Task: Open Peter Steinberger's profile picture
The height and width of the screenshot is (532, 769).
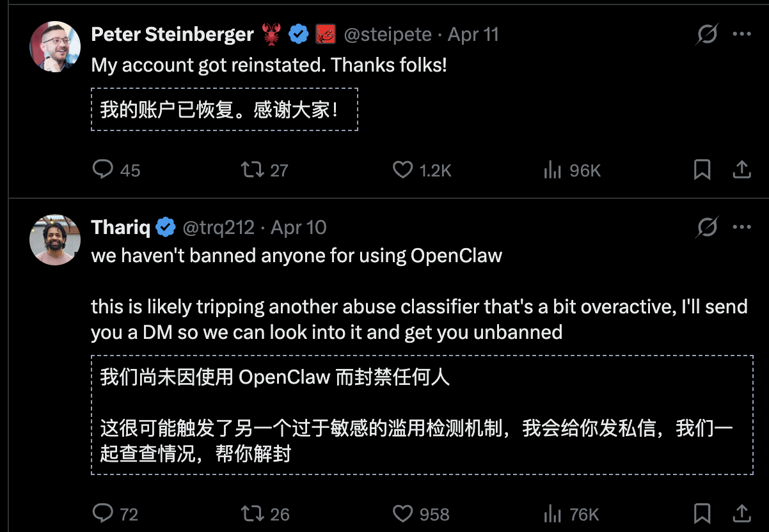Action: [x=55, y=47]
